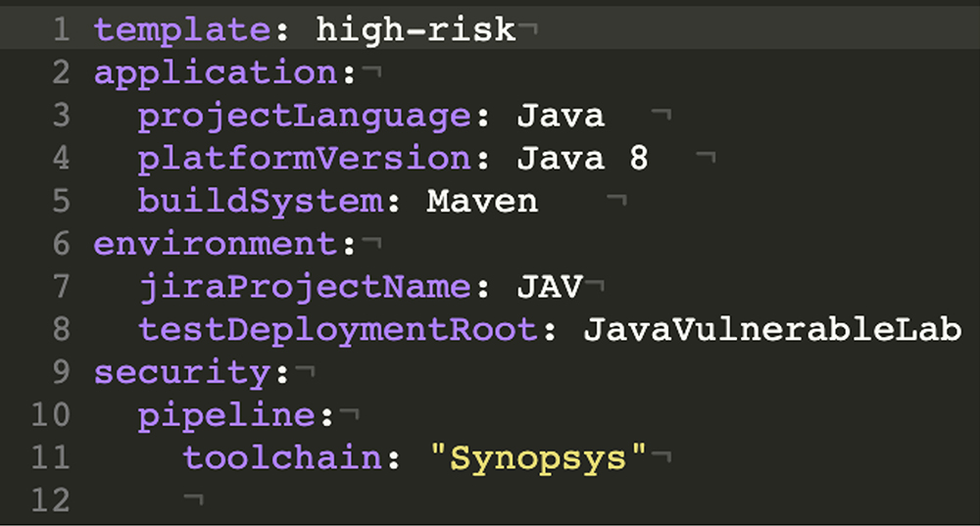This screenshot has height=526, width=980.
Task: Place cursor in the 'JAV' value
Action: click(550, 287)
